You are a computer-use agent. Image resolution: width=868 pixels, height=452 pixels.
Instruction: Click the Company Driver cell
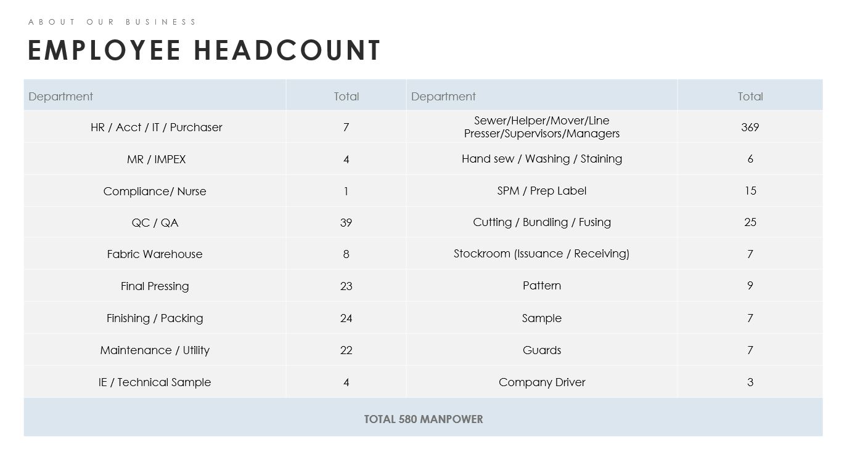(x=541, y=382)
